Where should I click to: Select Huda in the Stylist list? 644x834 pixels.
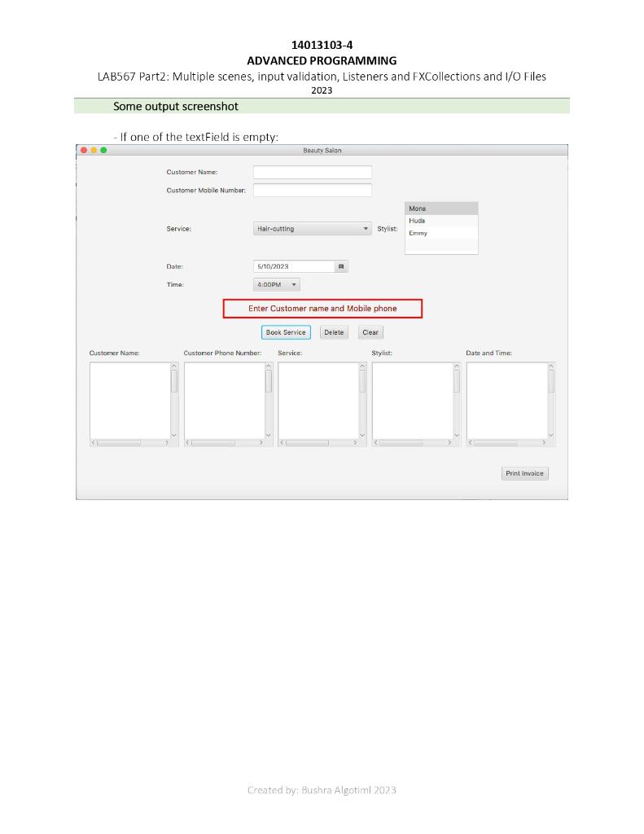[441, 221]
